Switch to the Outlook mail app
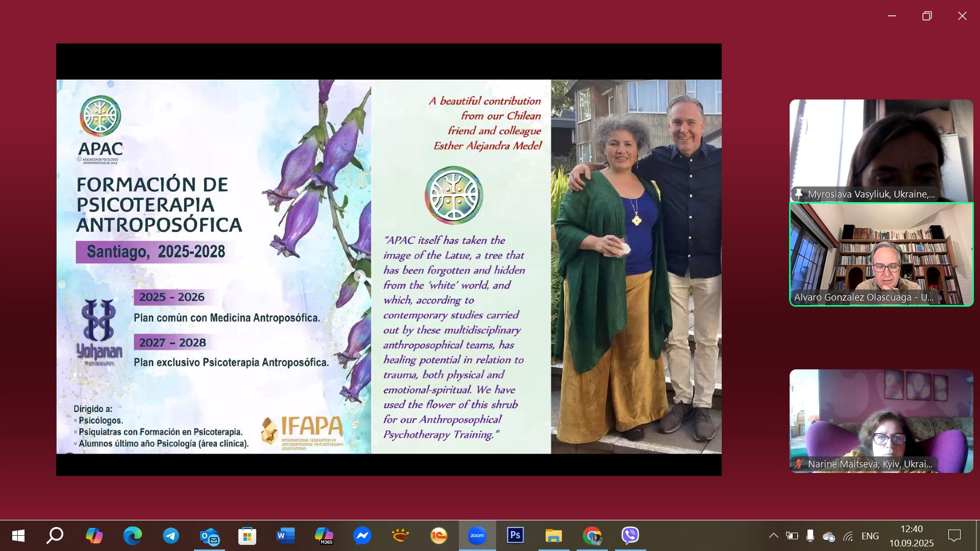 click(x=209, y=536)
